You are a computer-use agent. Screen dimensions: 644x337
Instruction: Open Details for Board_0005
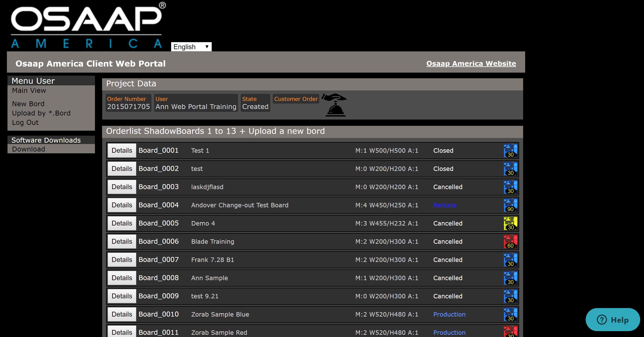pyautogui.click(x=122, y=223)
